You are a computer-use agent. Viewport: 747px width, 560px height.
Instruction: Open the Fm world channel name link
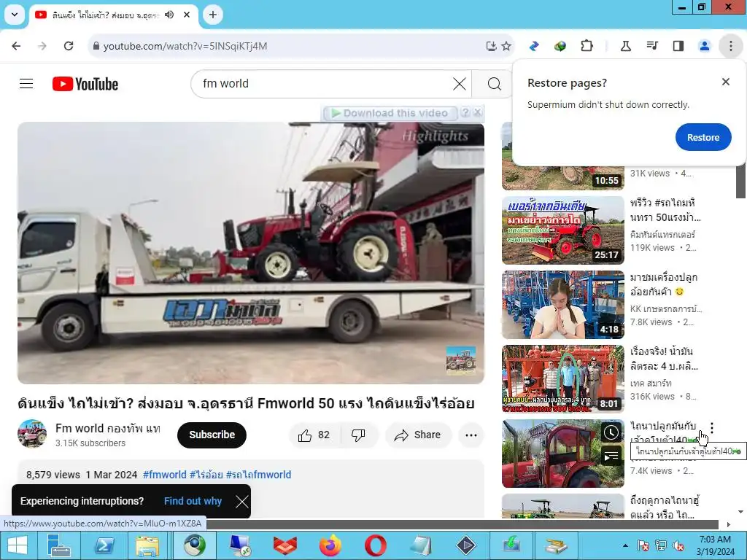[x=108, y=428]
